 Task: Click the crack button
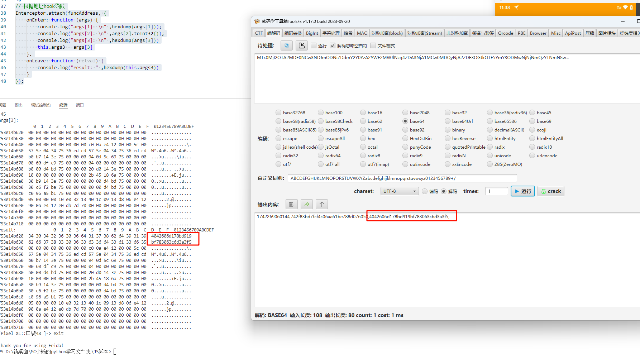click(551, 191)
